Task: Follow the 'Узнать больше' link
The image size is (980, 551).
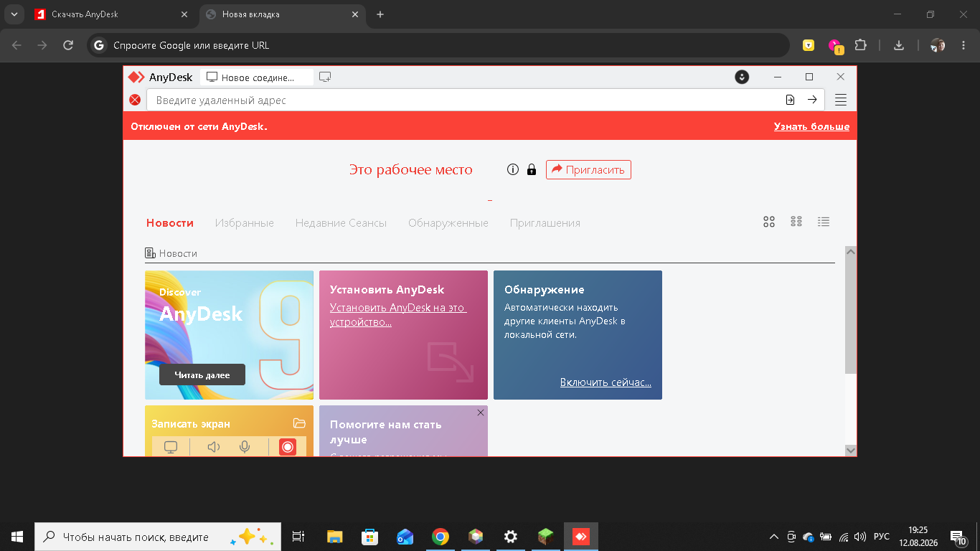Action: [811, 126]
